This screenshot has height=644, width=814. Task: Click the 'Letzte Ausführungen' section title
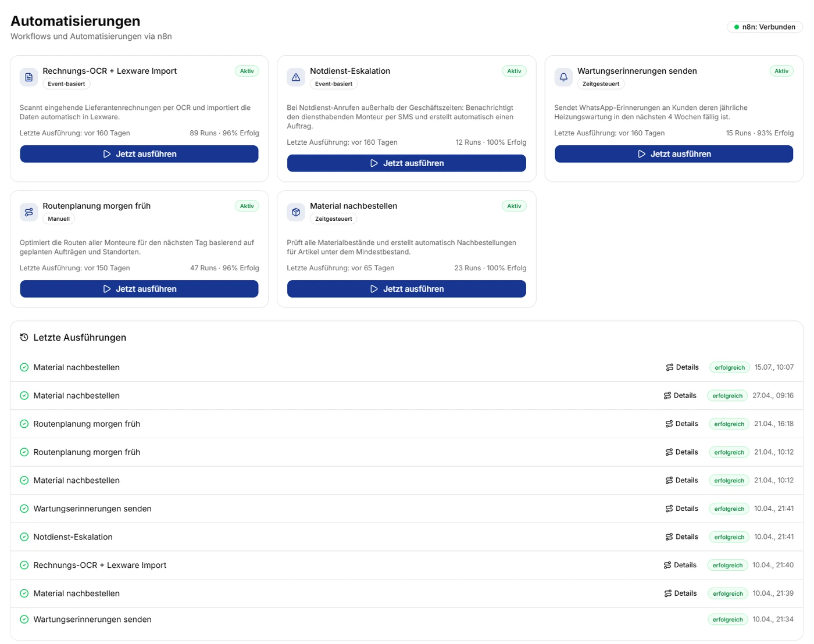click(x=80, y=338)
